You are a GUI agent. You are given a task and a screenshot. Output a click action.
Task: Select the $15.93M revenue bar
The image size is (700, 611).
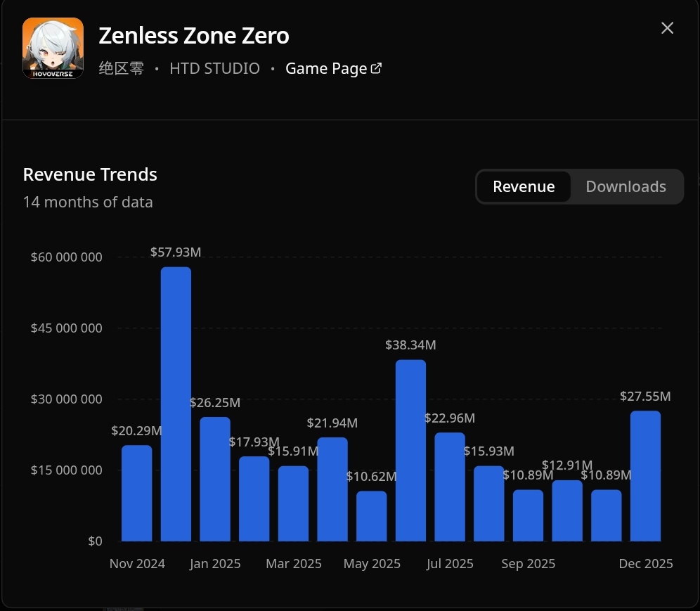click(489, 504)
